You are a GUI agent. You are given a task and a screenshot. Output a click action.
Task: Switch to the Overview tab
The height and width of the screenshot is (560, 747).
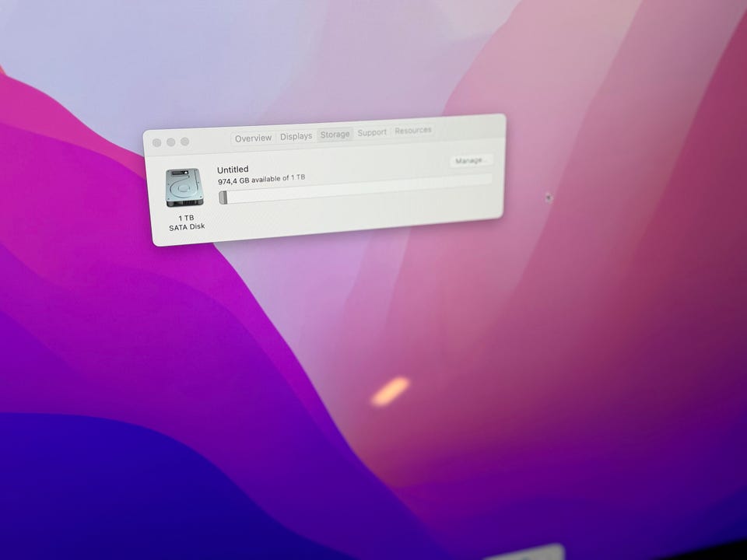point(253,138)
